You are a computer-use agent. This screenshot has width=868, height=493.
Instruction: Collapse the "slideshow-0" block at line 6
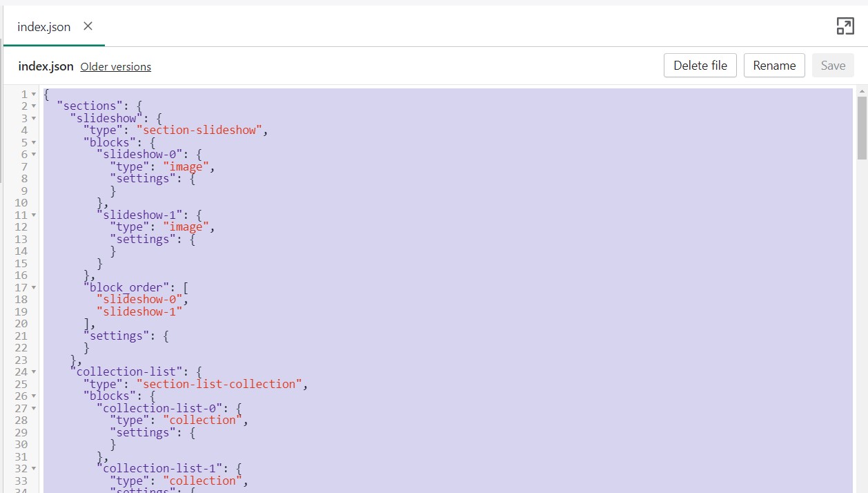pyautogui.click(x=34, y=155)
